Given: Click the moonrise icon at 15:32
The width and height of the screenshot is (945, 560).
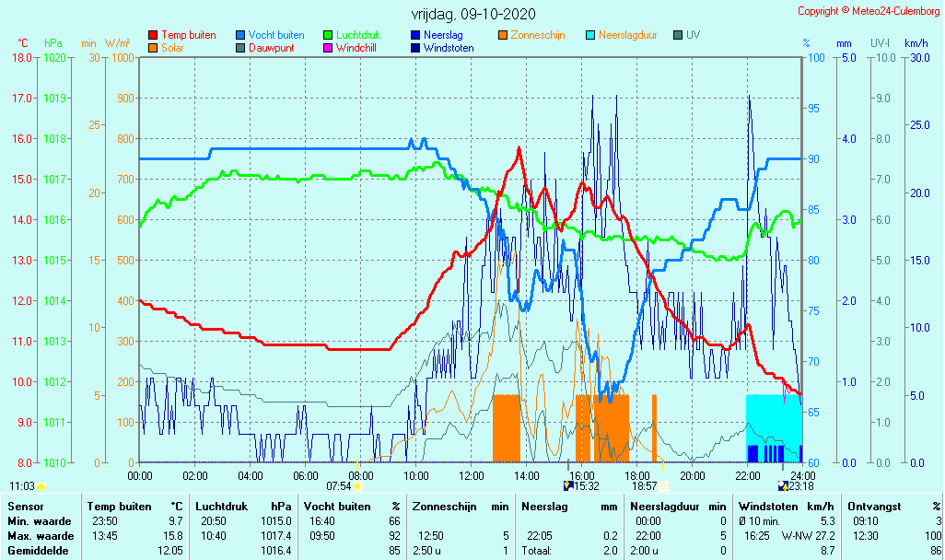Looking at the screenshot, I should point(568,486).
